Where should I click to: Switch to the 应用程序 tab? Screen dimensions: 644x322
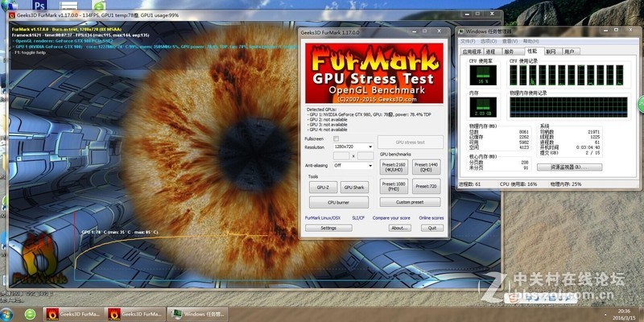pos(472,52)
